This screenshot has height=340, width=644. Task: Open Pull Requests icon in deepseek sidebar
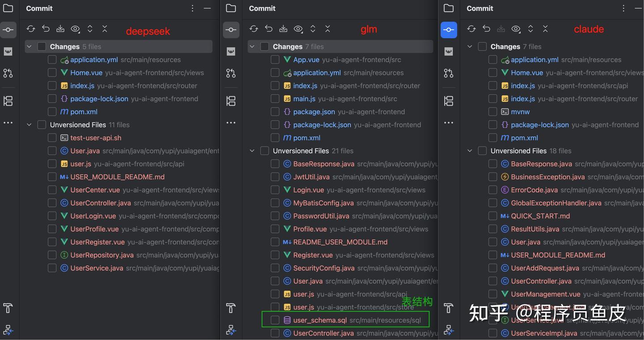click(8, 73)
